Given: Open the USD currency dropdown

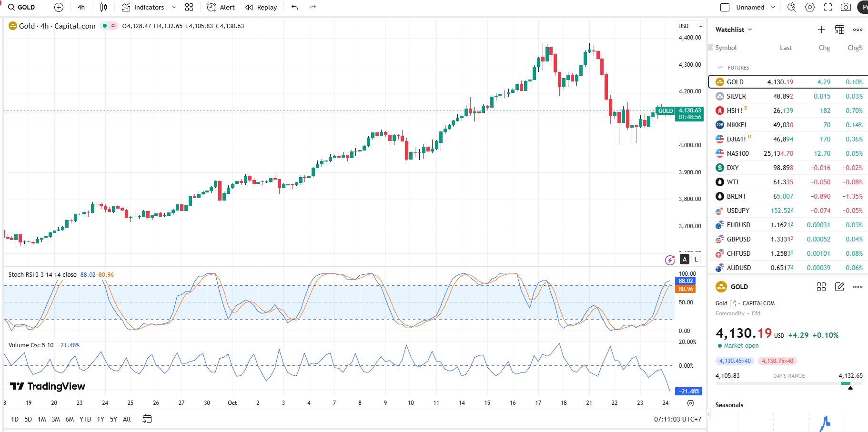Looking at the screenshot, I should [690, 26].
